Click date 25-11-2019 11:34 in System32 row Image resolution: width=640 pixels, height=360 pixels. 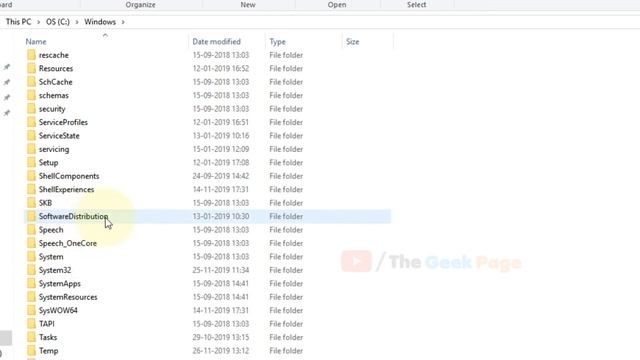221,271
